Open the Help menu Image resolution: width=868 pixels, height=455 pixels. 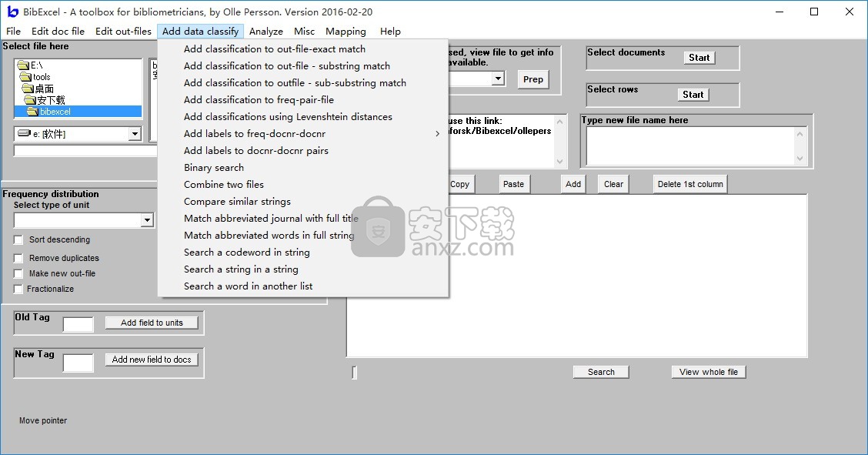click(x=390, y=32)
